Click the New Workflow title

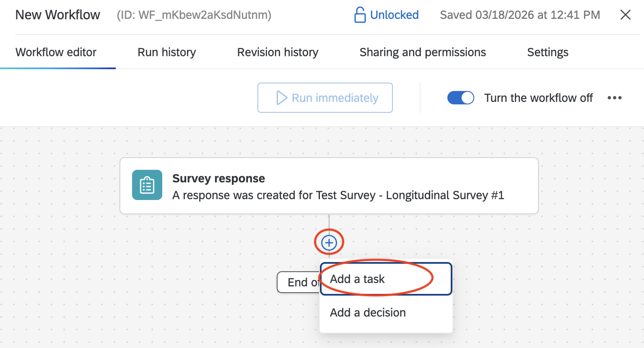57,14
